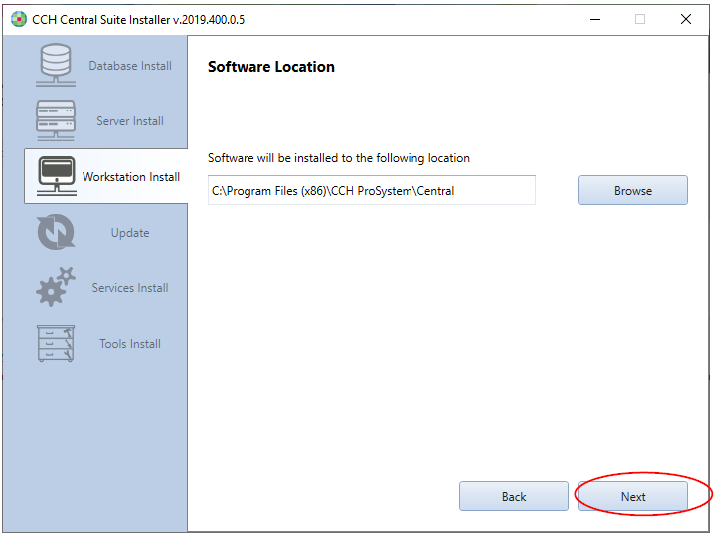Click the Software Location heading

click(x=271, y=67)
